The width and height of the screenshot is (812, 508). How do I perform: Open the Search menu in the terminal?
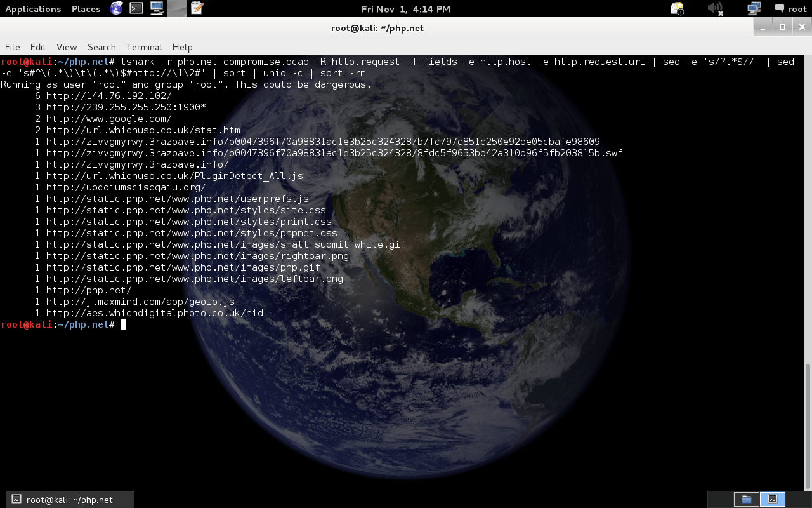click(x=101, y=47)
